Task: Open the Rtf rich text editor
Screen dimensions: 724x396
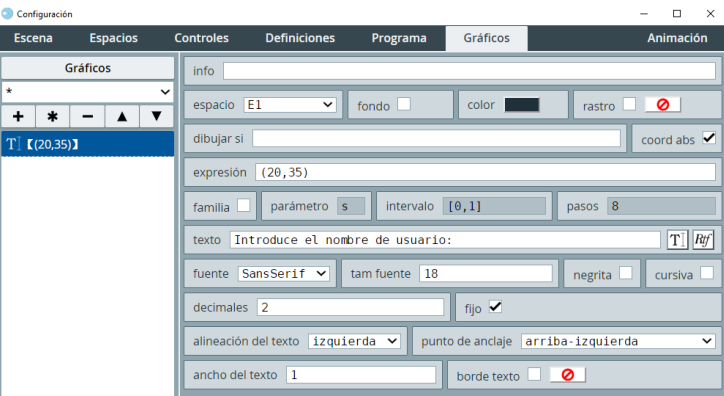Action: [703, 240]
